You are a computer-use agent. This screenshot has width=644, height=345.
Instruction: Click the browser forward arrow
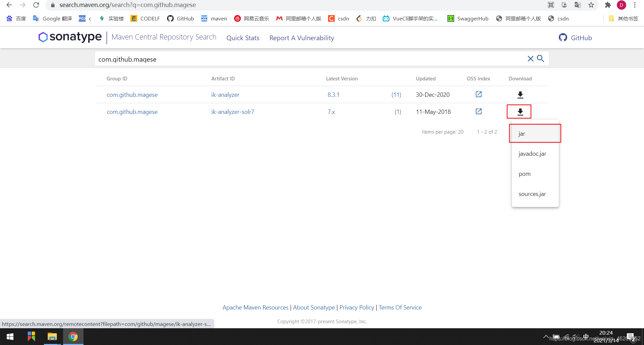tap(22, 5)
